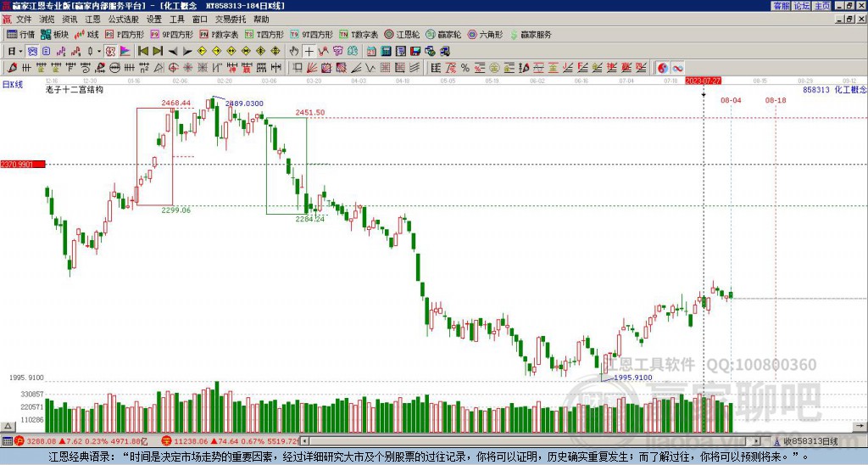Click the 日K线 label
This screenshot has width=868, height=465.
click(13, 85)
